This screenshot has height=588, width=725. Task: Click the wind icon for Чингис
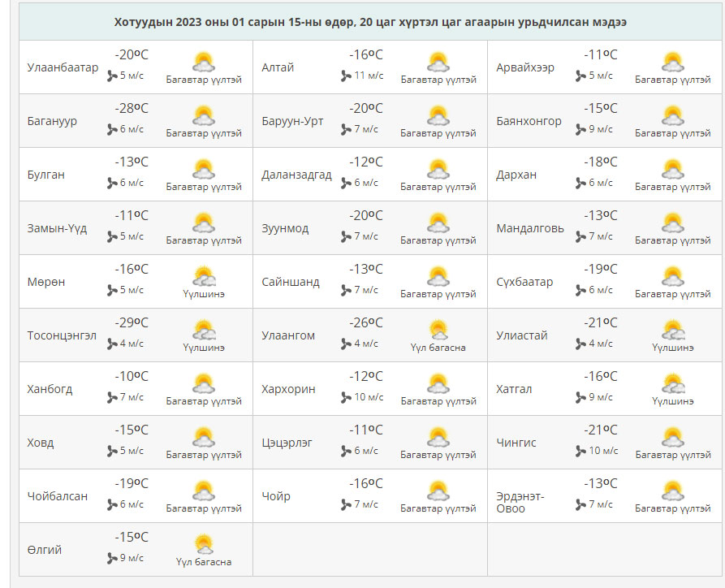(x=581, y=451)
